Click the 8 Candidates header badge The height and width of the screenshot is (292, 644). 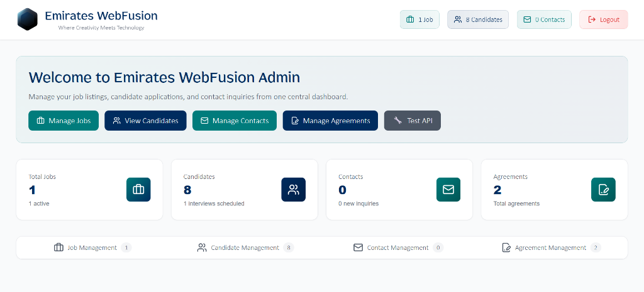tap(478, 19)
